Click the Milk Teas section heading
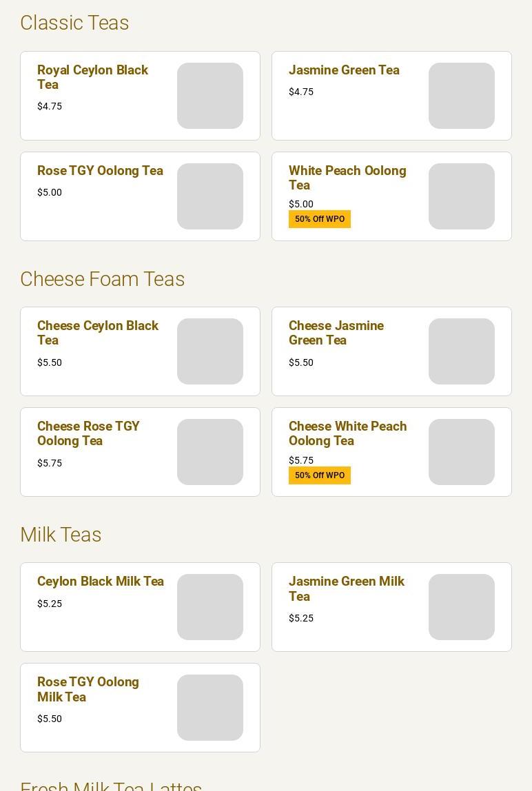Image resolution: width=532 pixels, height=791 pixels. (x=61, y=535)
